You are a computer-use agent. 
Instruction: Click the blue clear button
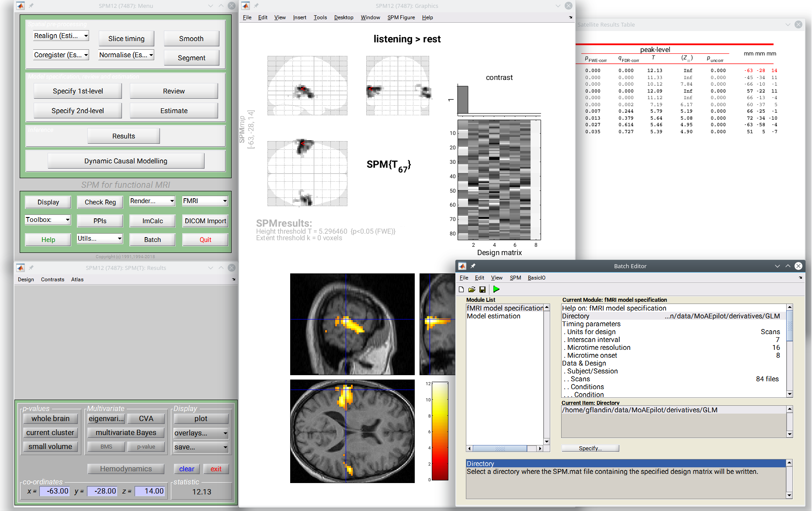pos(187,469)
